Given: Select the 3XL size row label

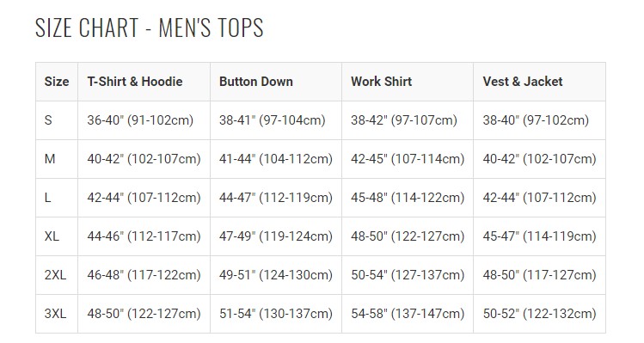Looking at the screenshot, I should (x=55, y=314).
